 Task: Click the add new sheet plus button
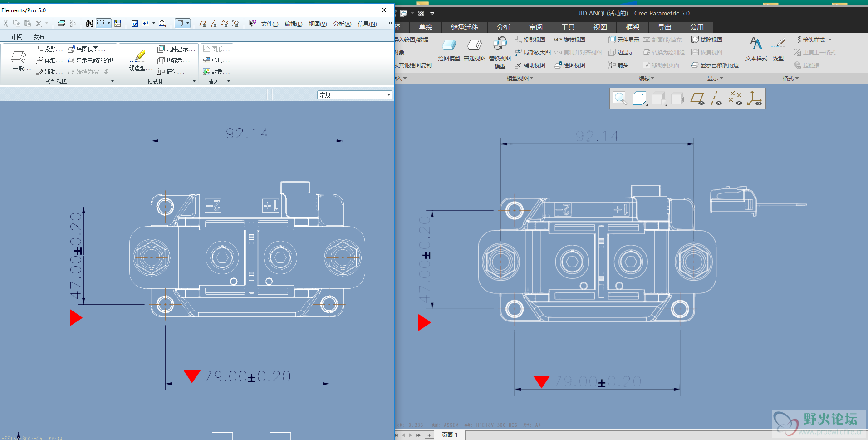click(x=429, y=435)
